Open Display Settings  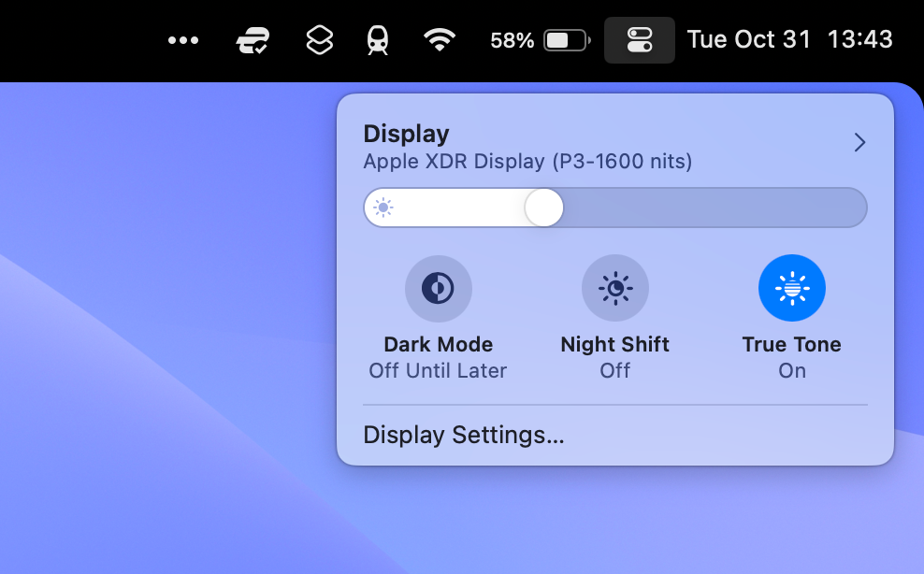tap(464, 435)
